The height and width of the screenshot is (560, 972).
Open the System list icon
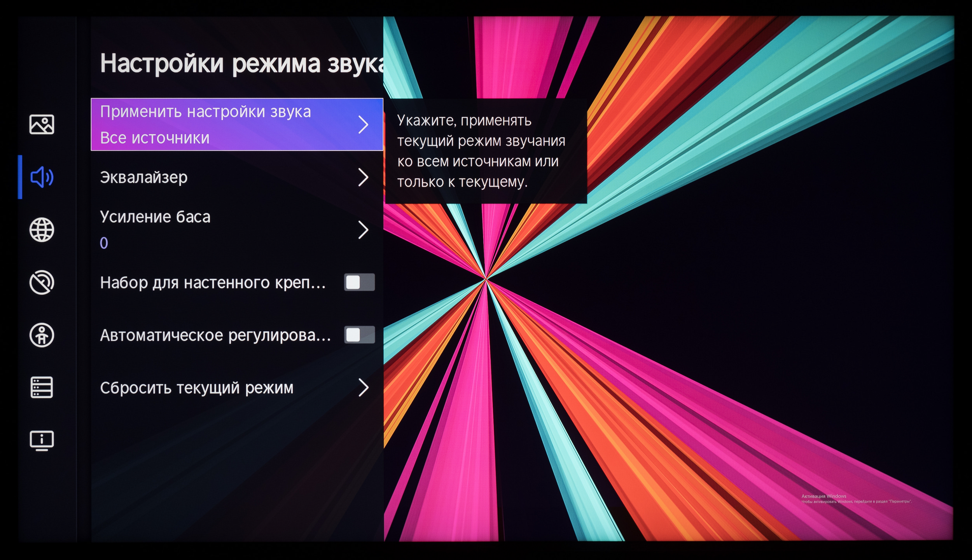[42, 387]
